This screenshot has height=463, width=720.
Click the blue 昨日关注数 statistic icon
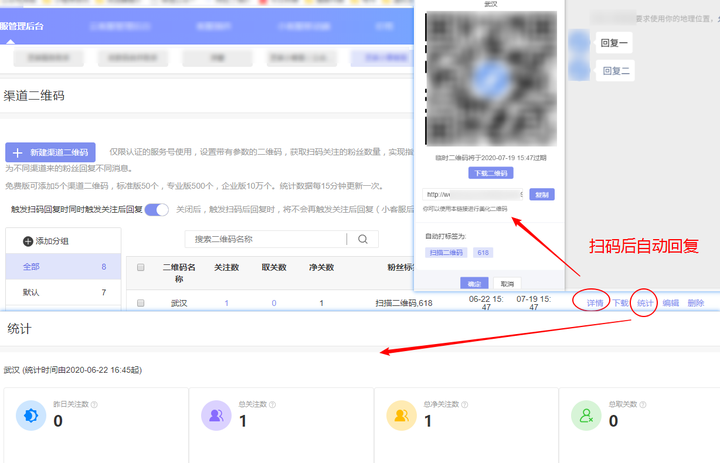31,416
